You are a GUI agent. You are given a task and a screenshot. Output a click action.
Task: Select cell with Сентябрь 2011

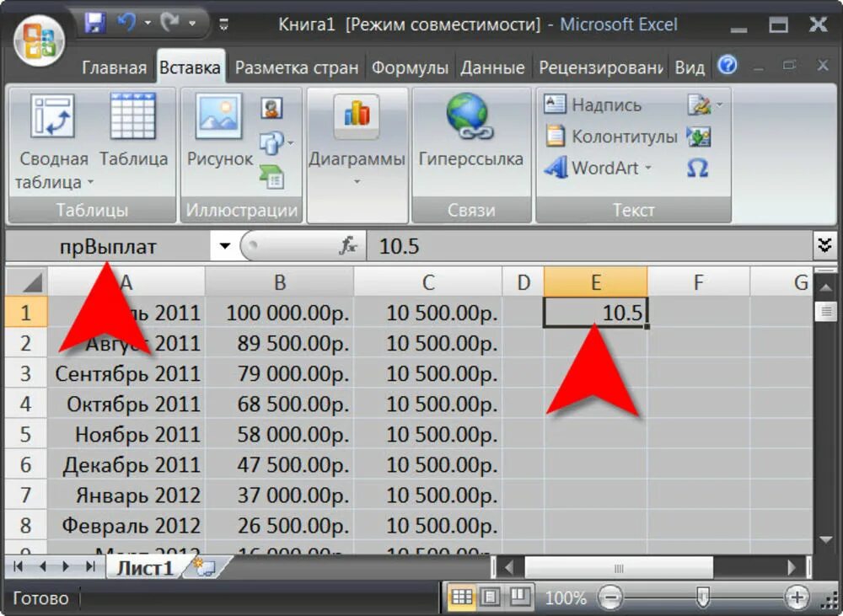pos(126,373)
